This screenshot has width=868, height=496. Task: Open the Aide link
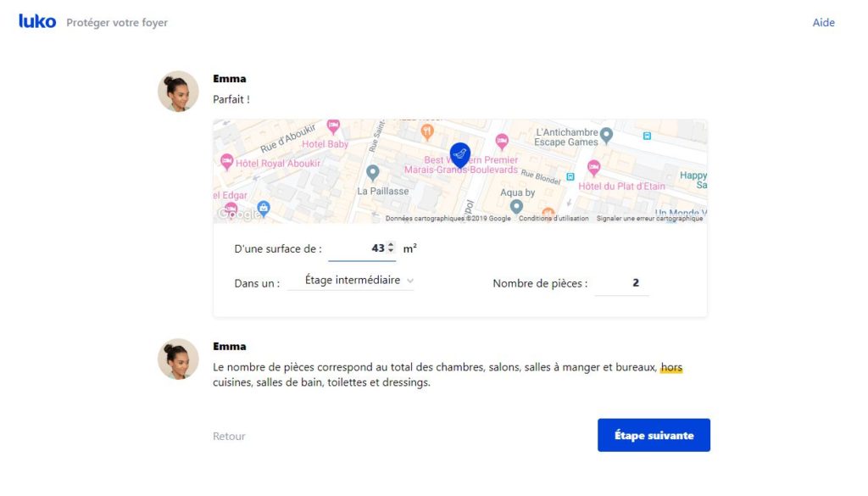(823, 23)
